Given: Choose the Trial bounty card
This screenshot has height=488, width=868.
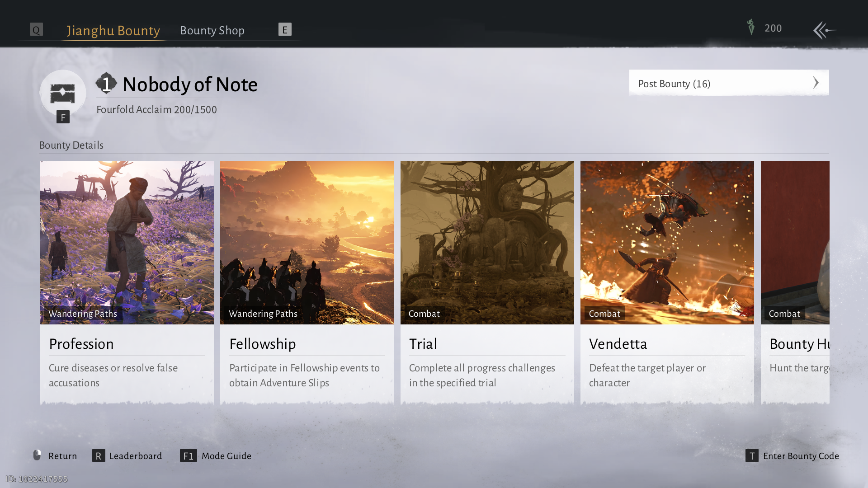Looking at the screenshot, I should point(487,280).
